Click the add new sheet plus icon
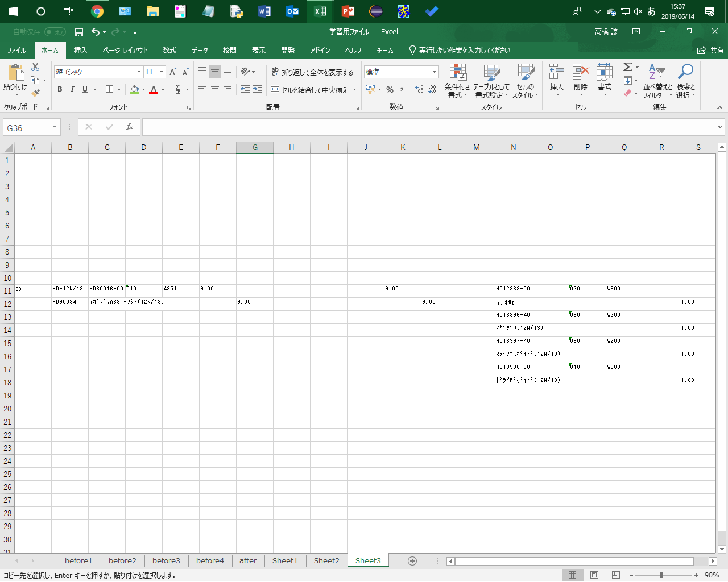 pyautogui.click(x=412, y=561)
